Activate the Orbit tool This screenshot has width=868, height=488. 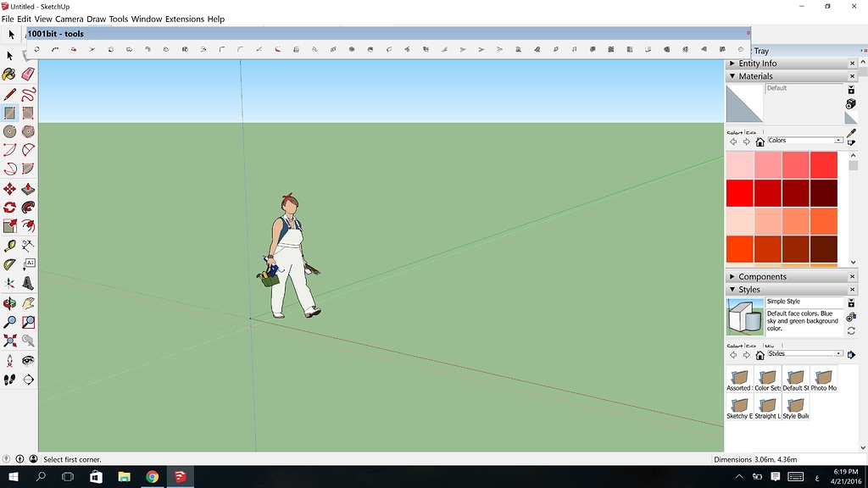point(9,303)
